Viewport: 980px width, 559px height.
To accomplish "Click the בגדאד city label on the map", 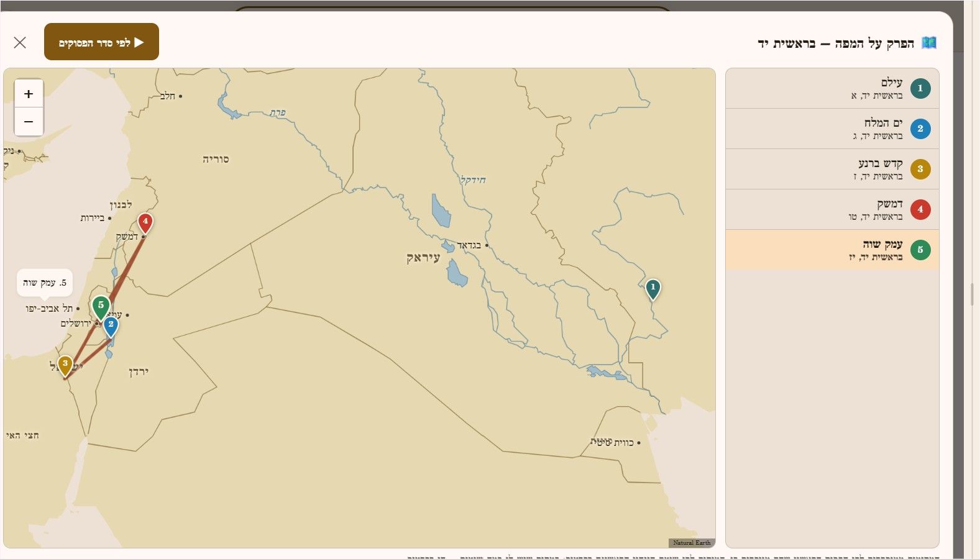I will click(469, 245).
